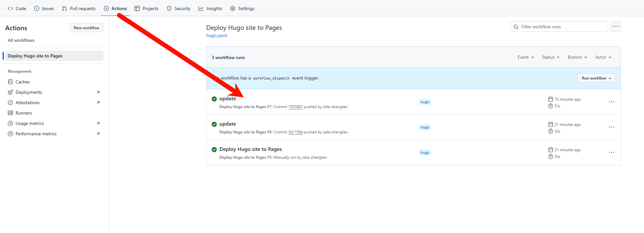The width and height of the screenshot is (644, 233).
Task: Click stopwatch icon next to 55s
Action: pos(550,157)
